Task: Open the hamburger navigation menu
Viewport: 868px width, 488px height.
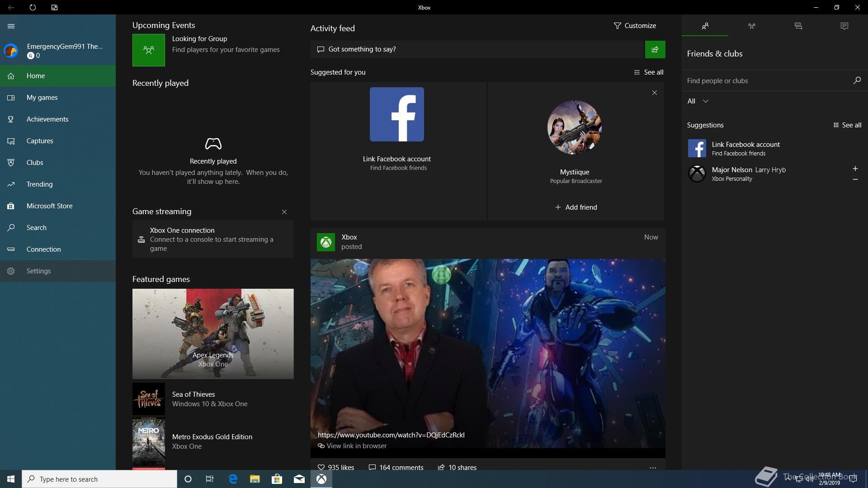Action: point(11,26)
